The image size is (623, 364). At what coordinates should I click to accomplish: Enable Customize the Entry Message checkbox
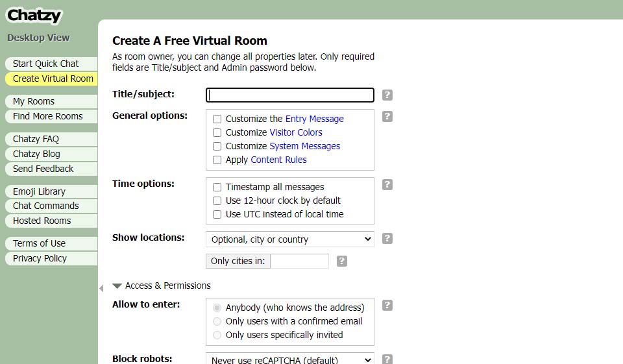tap(217, 119)
